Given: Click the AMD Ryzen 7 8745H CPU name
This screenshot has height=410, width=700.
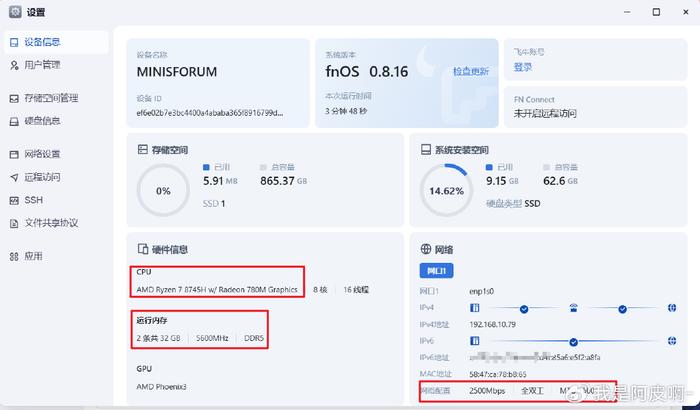Looking at the screenshot, I should (x=217, y=289).
